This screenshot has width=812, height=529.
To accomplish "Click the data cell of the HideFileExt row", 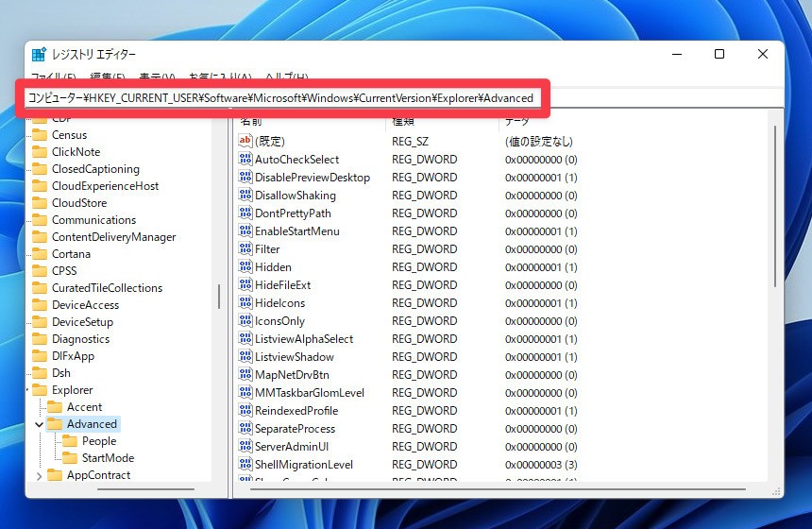I will [541, 285].
